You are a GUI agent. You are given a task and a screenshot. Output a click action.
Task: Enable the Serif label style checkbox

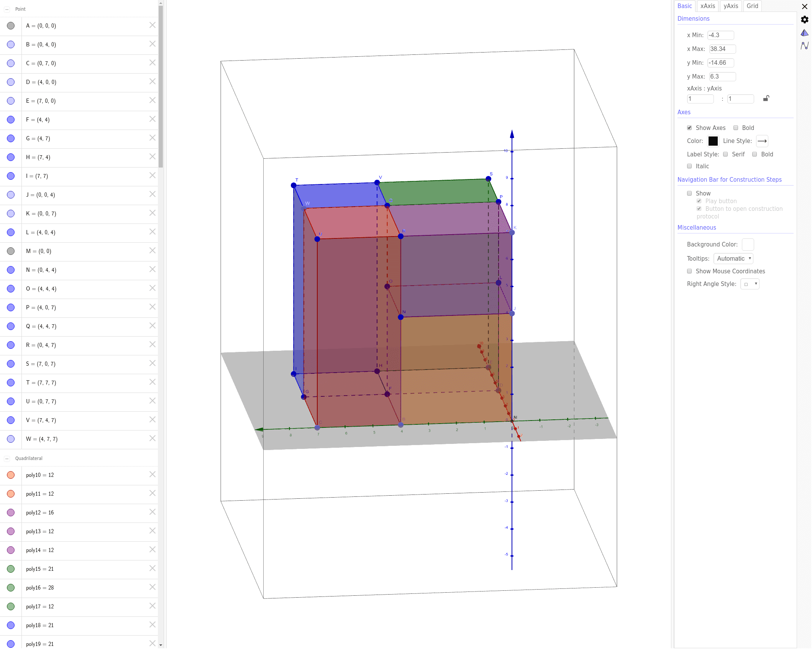(725, 154)
